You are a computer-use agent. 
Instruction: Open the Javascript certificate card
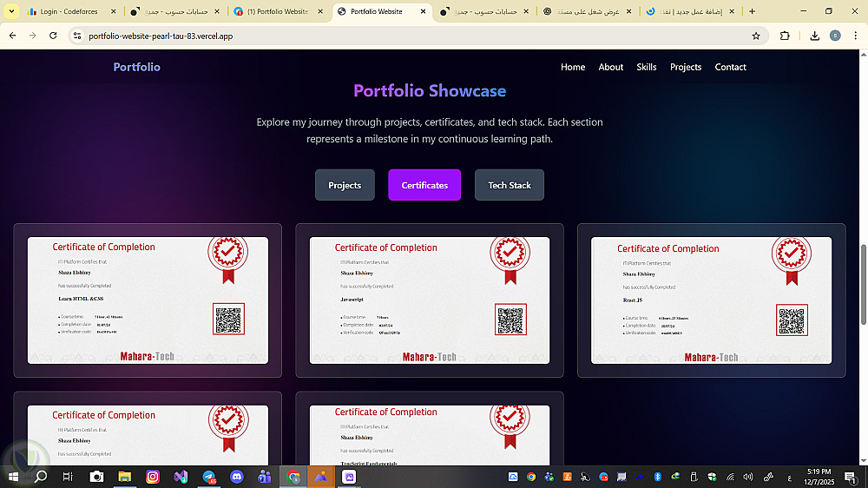(430, 300)
